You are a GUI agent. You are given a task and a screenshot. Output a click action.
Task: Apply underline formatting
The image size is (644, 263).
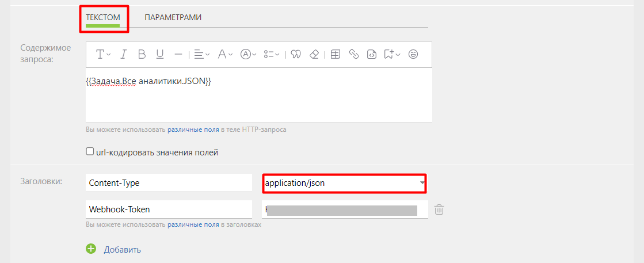160,54
